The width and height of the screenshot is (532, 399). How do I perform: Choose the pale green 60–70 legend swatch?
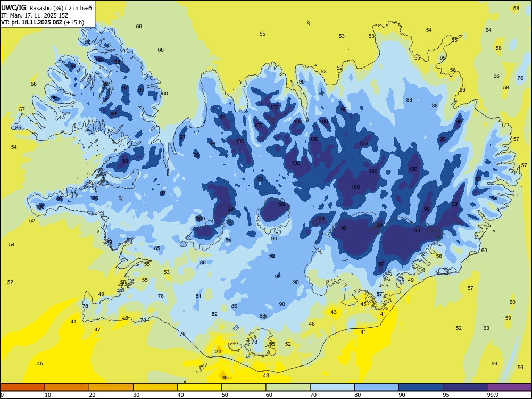tap(288, 387)
